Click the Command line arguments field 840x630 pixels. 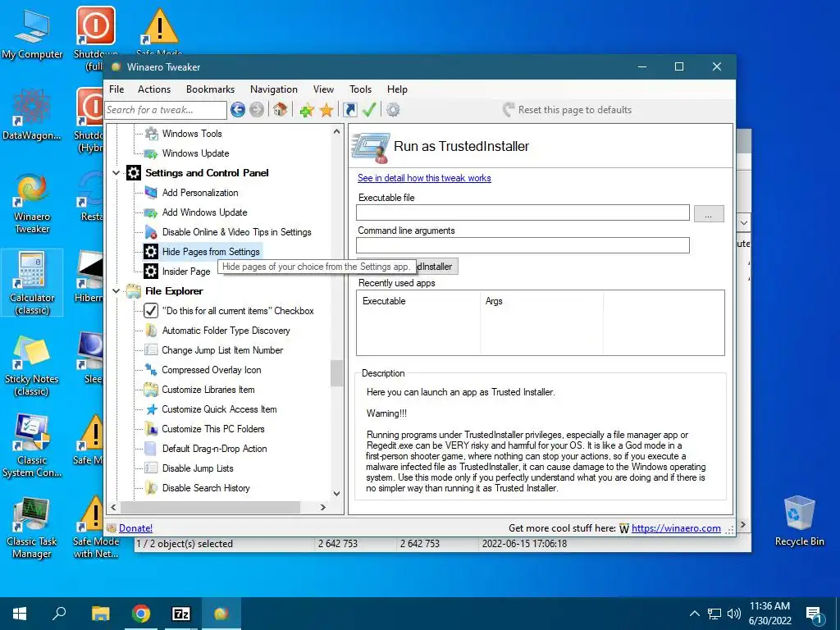pos(523,245)
